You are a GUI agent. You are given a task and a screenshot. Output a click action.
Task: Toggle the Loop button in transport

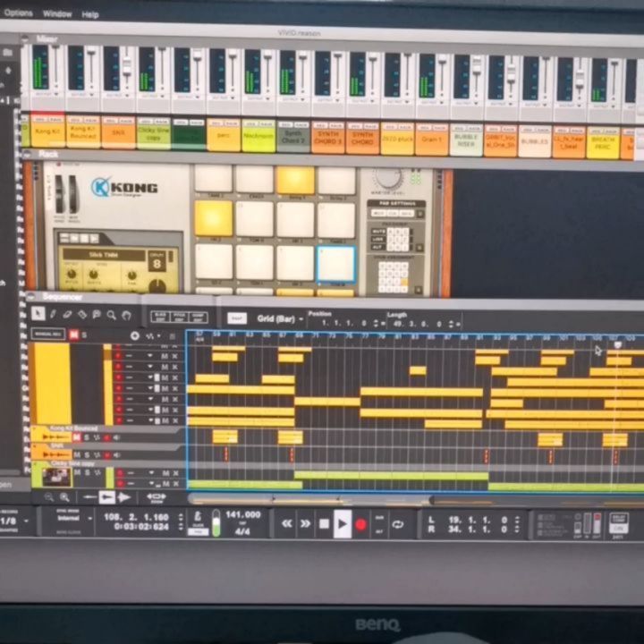[398, 525]
